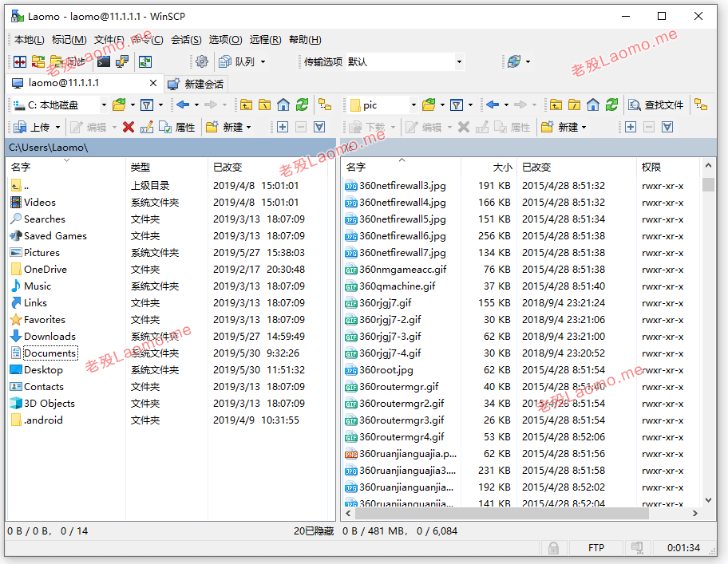The width and height of the screenshot is (728, 564).
Task: Select files with local plus icon
Action: (283, 127)
